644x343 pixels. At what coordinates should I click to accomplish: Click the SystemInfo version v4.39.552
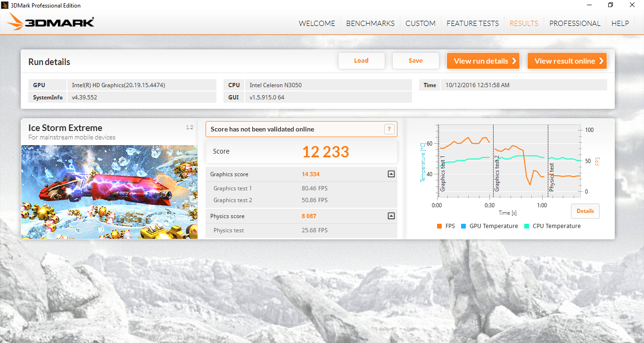click(84, 98)
